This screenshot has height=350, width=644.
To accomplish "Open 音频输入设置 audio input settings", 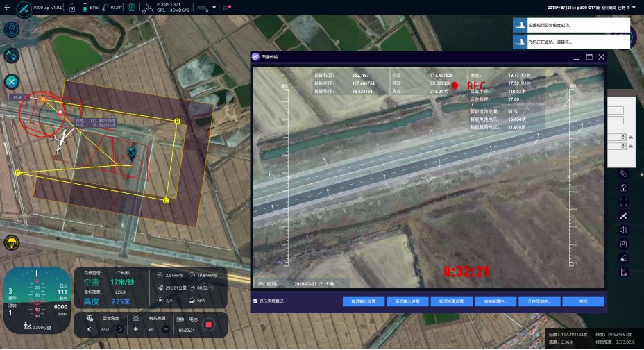I will click(407, 301).
